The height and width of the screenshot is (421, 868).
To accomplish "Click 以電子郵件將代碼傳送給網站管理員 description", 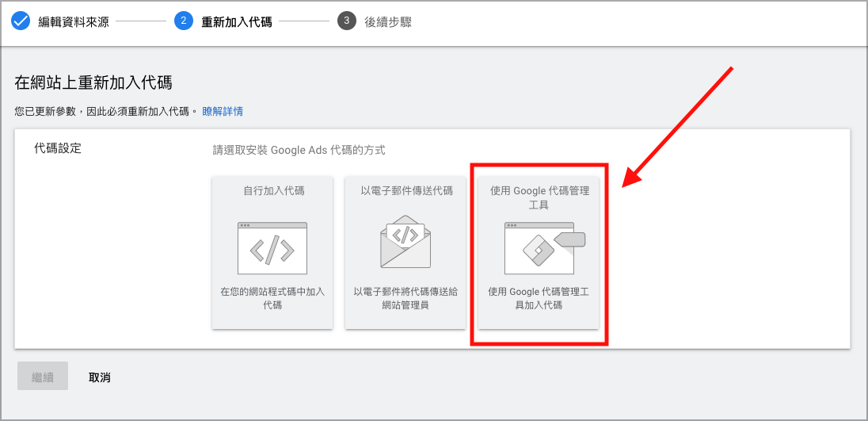I will pyautogui.click(x=405, y=298).
